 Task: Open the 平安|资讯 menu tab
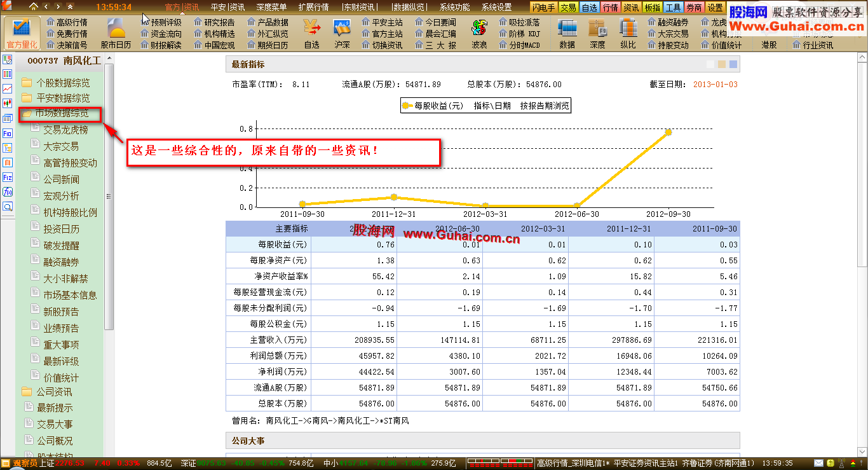click(227, 8)
